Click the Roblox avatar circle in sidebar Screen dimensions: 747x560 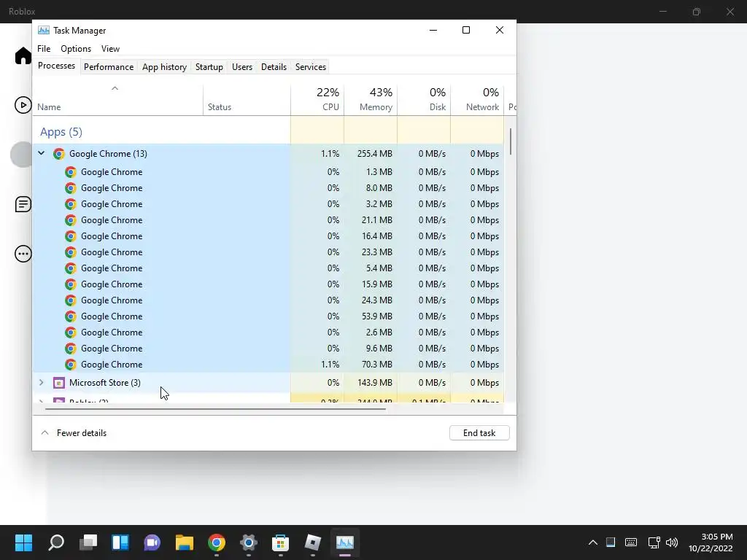21,155
